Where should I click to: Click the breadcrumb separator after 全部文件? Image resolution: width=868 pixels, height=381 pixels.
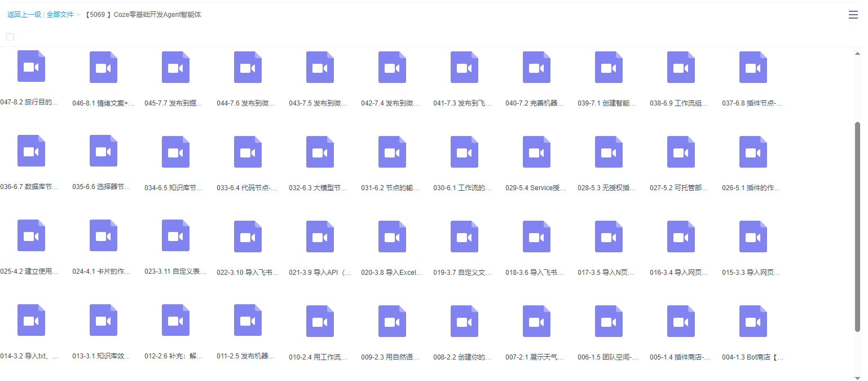(x=78, y=15)
